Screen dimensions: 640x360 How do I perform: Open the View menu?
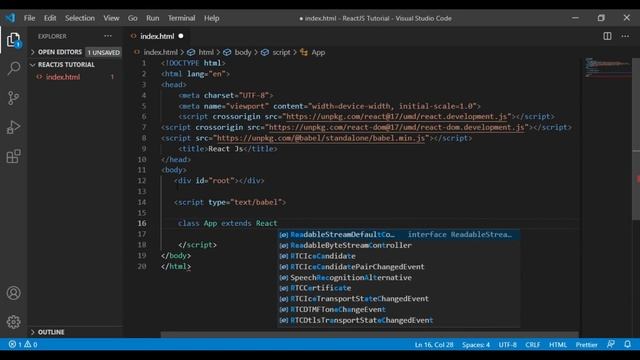111,18
